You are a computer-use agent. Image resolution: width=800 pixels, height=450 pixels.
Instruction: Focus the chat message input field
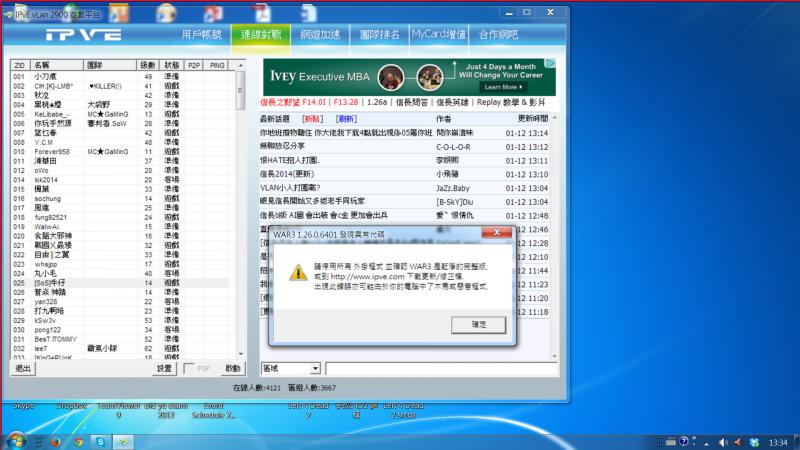(x=441, y=368)
